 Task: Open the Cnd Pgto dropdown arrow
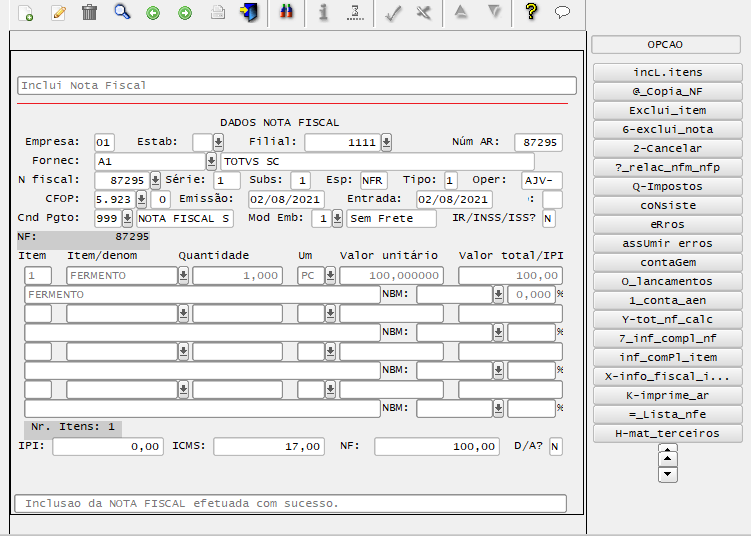click(127, 218)
